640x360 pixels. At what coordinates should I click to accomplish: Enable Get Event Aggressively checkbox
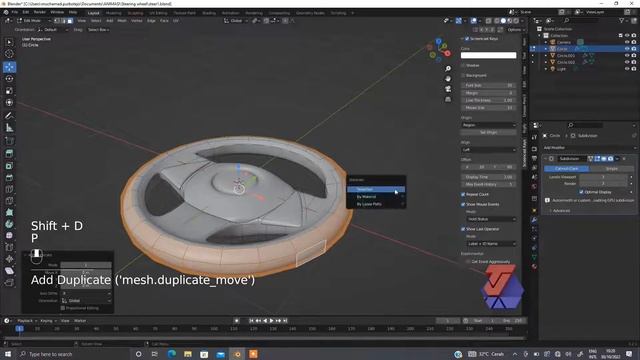[x=468, y=262]
